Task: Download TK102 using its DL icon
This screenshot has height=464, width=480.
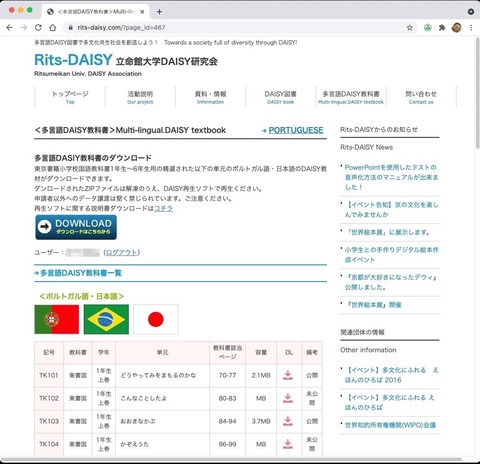Action: click(288, 398)
